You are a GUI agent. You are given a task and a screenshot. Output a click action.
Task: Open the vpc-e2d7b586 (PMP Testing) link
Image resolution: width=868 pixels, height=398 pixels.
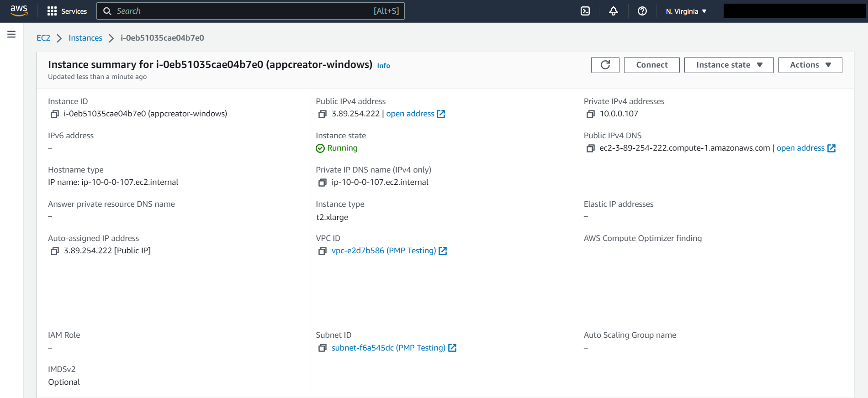pyautogui.click(x=384, y=251)
